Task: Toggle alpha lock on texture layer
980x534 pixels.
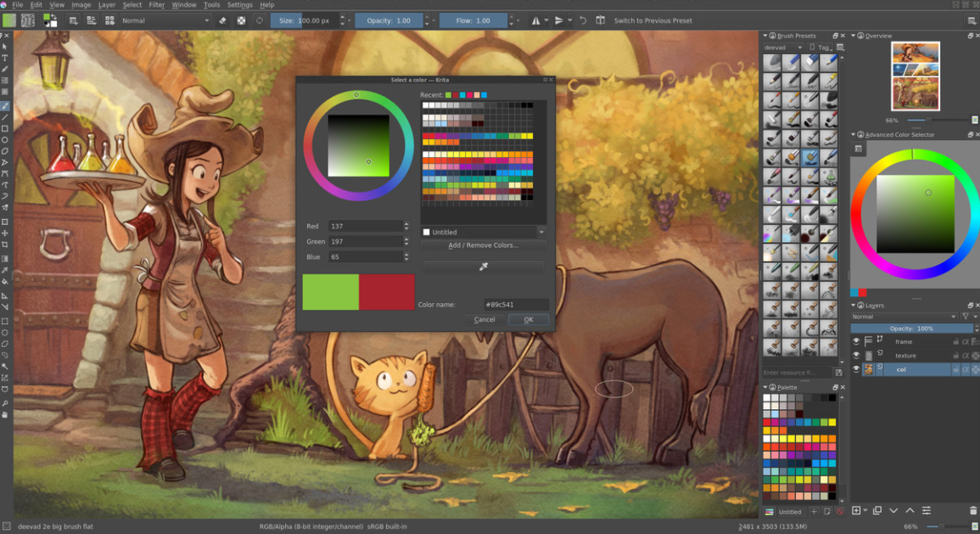Action: click(x=966, y=355)
